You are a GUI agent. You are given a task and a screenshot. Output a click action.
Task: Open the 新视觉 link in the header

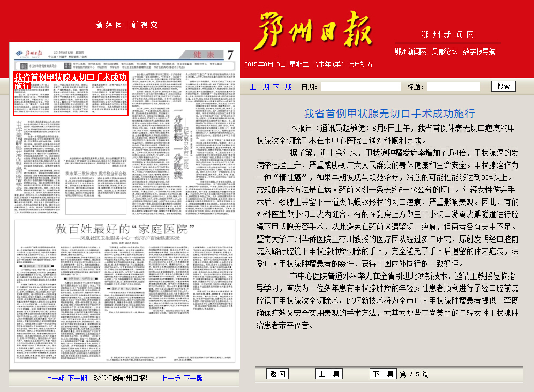(x=145, y=25)
